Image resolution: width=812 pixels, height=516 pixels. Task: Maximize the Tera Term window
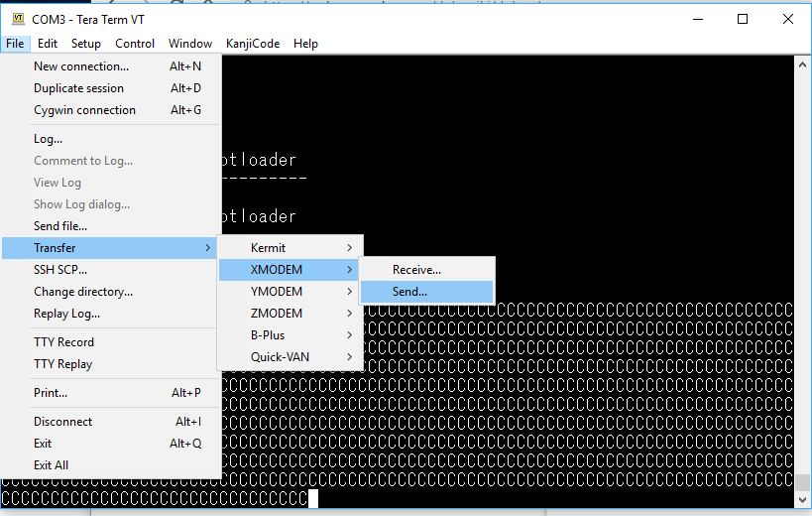pyautogui.click(x=743, y=19)
